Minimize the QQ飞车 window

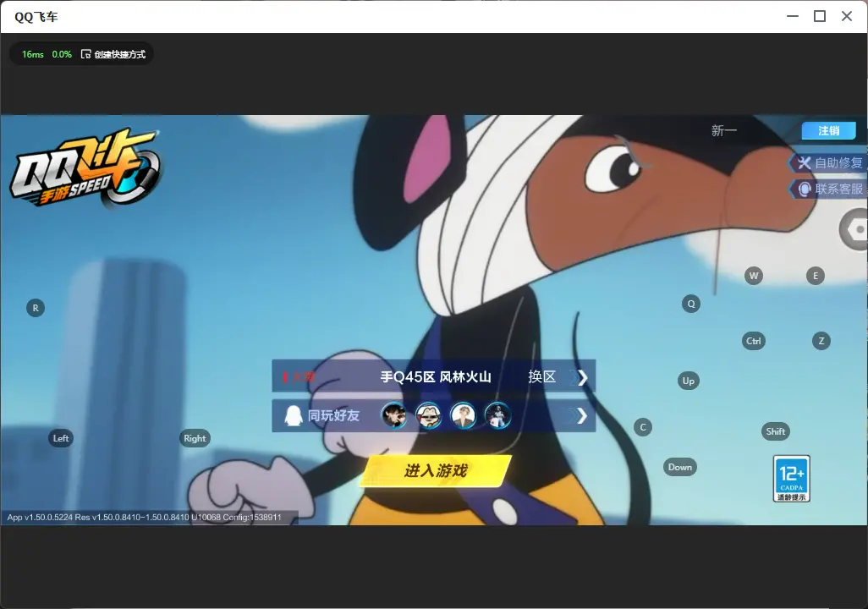(793, 16)
